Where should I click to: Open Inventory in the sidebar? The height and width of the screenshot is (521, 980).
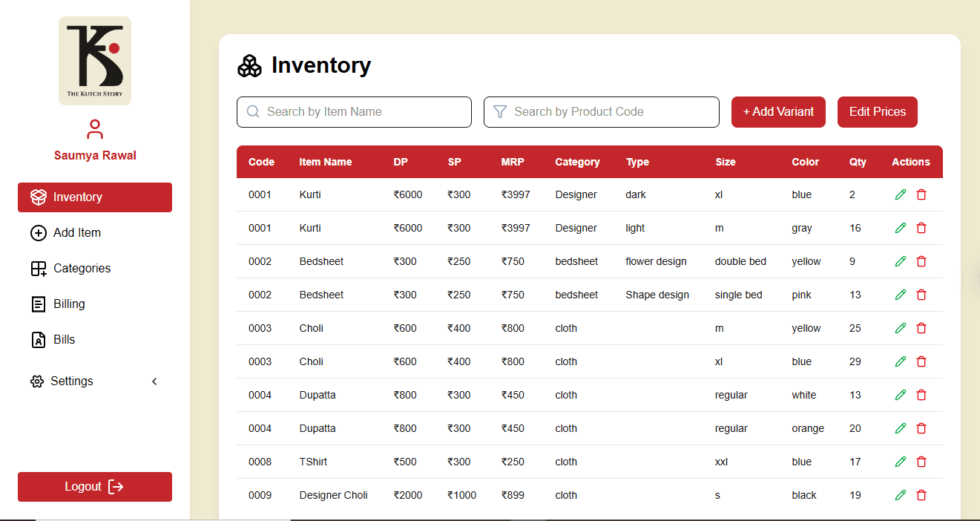[x=95, y=197]
